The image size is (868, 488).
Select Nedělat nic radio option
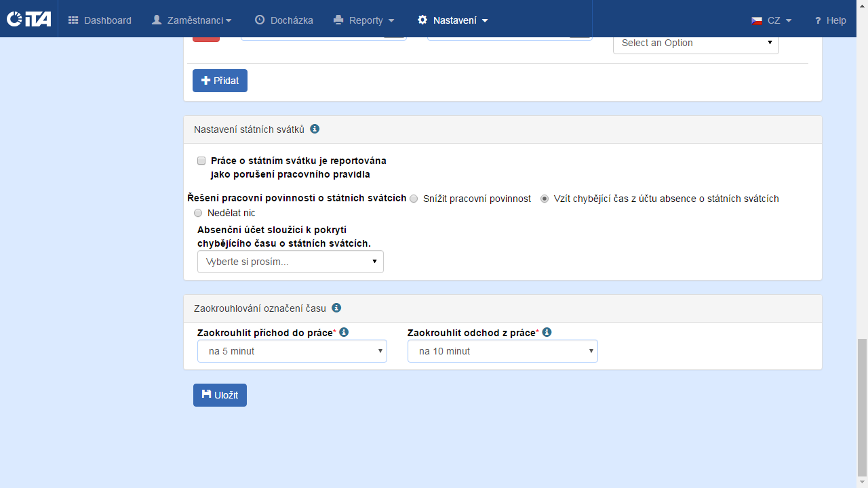point(198,213)
